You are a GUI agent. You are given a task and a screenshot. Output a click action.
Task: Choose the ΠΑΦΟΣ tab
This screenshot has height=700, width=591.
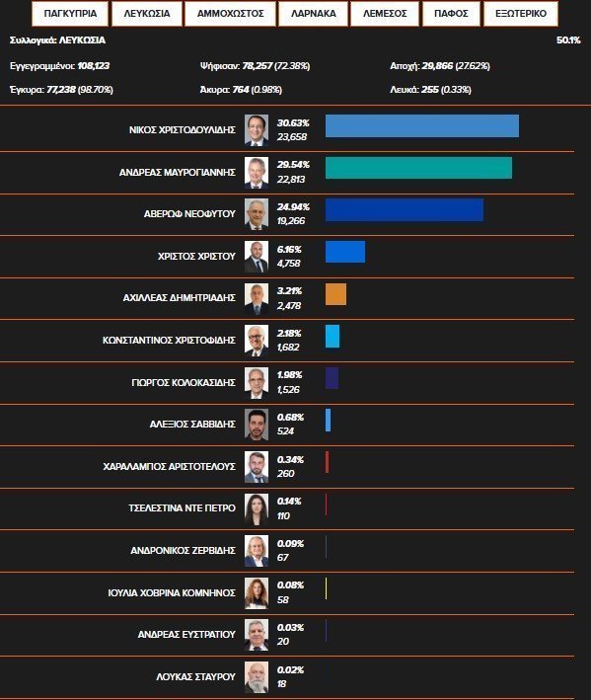451,14
